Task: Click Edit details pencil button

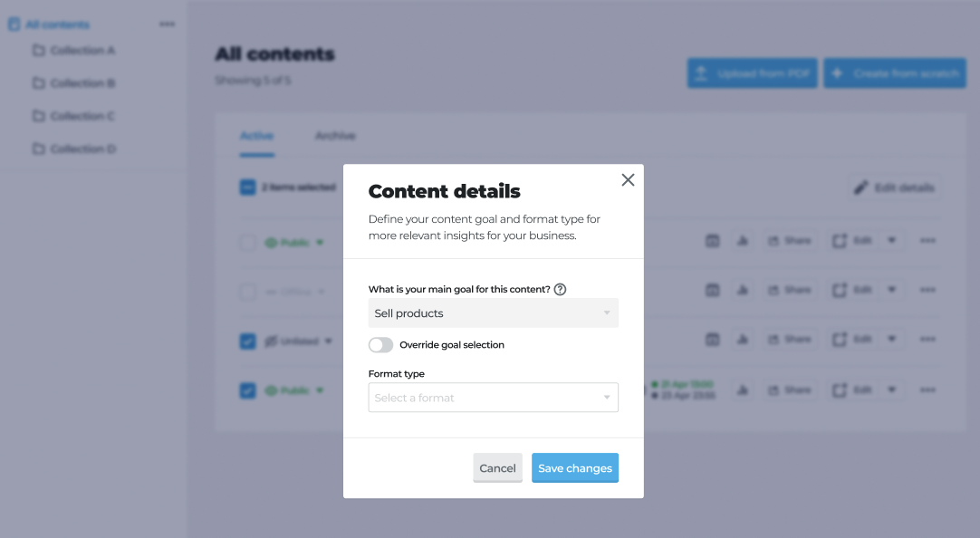Action: 894,187
